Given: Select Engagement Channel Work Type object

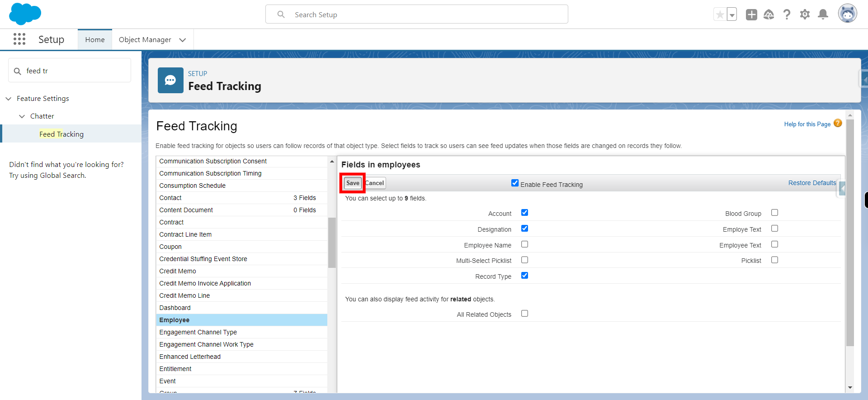Looking at the screenshot, I should [x=241, y=344].
